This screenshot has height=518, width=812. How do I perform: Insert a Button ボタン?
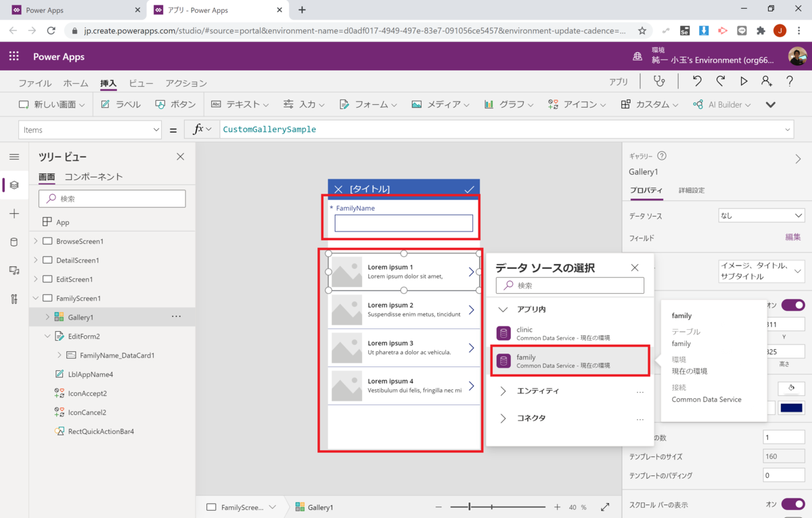(x=175, y=104)
